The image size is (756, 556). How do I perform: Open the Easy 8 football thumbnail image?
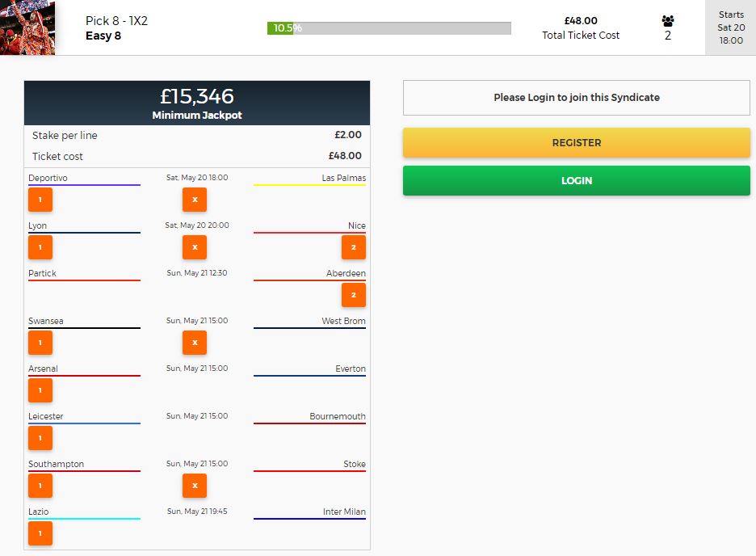27,27
